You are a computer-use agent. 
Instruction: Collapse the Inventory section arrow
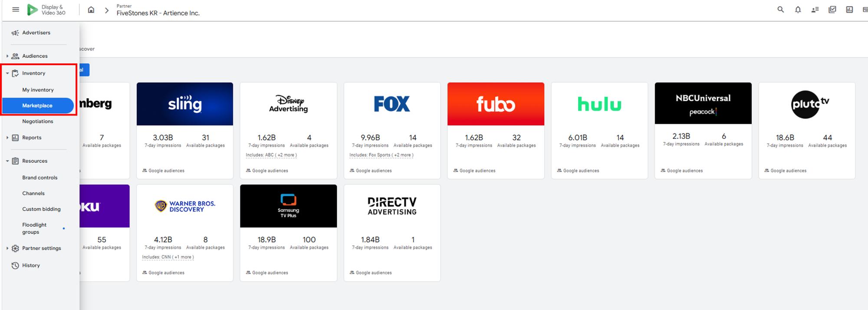coord(7,73)
